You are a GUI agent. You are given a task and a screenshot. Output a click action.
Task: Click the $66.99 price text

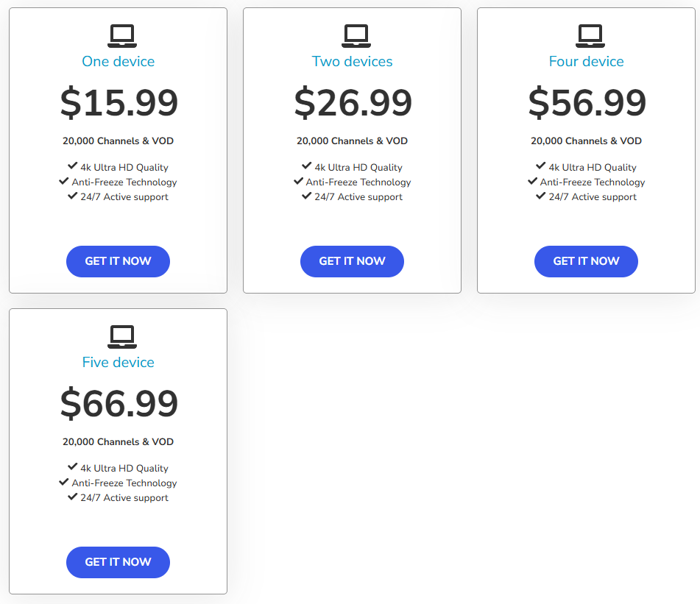pyautogui.click(x=119, y=404)
